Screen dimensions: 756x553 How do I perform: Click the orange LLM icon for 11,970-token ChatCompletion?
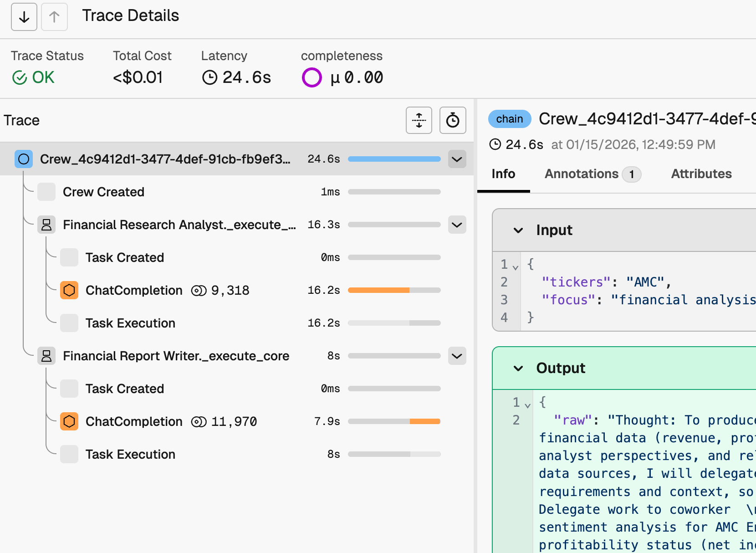69,421
